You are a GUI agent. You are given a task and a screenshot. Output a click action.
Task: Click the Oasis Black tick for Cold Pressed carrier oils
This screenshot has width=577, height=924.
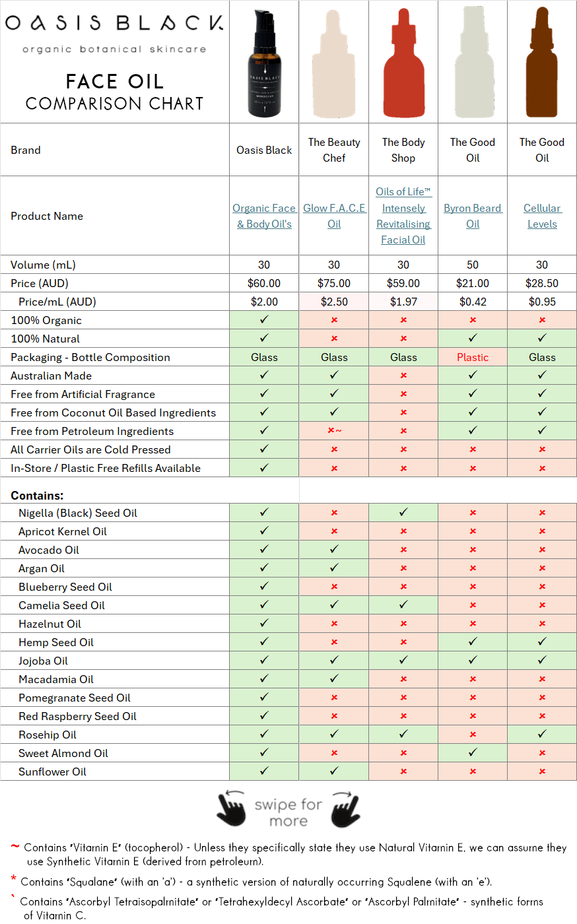264,449
